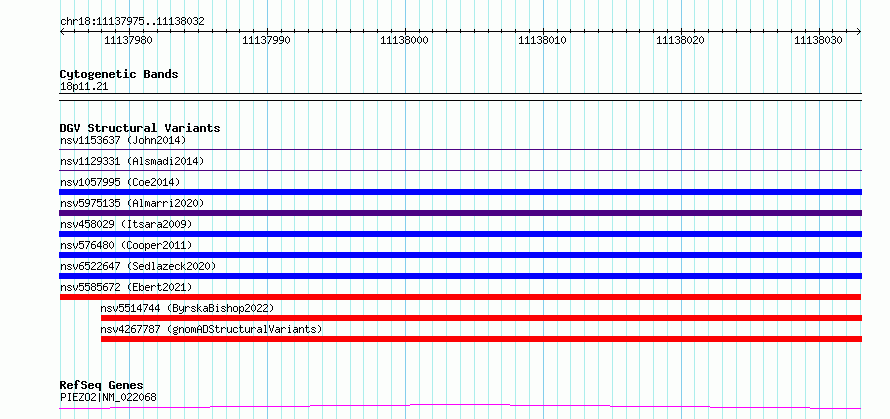Click the purple bar under nsv5975135
Image resolution: width=890 pixels, height=419 pixels.
[x=460, y=213]
